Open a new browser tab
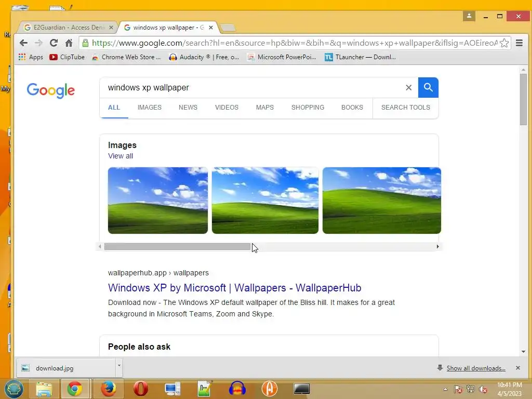Image resolution: width=532 pixels, height=399 pixels. pos(228,28)
